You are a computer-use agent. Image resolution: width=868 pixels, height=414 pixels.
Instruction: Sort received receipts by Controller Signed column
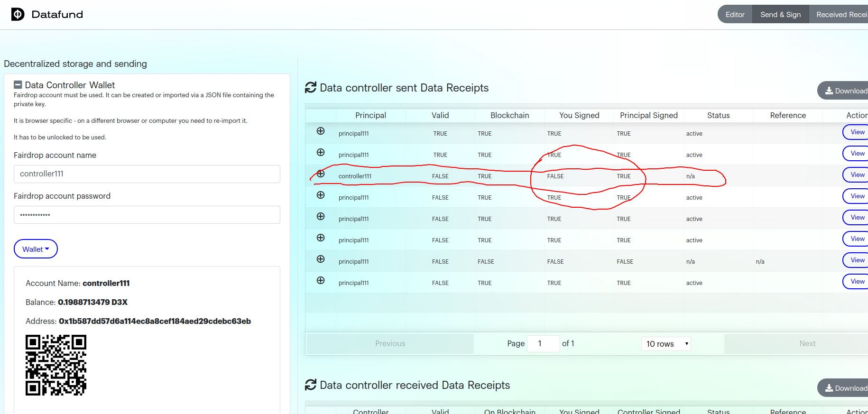[x=648, y=411]
